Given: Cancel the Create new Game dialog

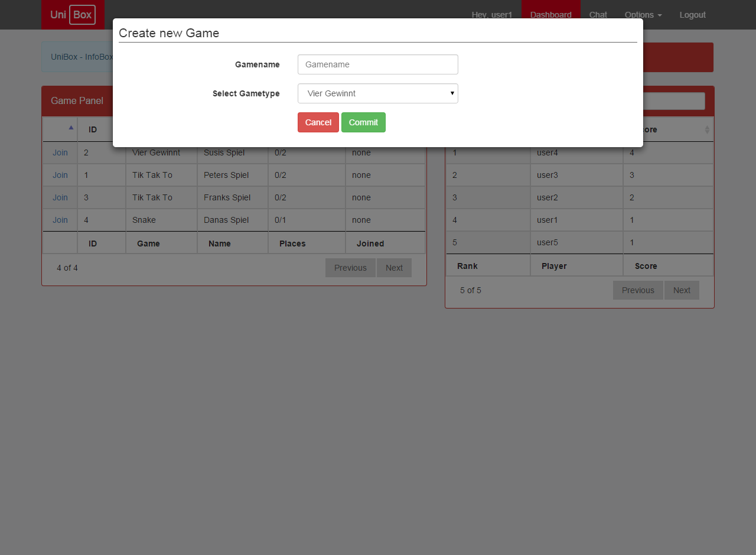Looking at the screenshot, I should click(x=318, y=122).
